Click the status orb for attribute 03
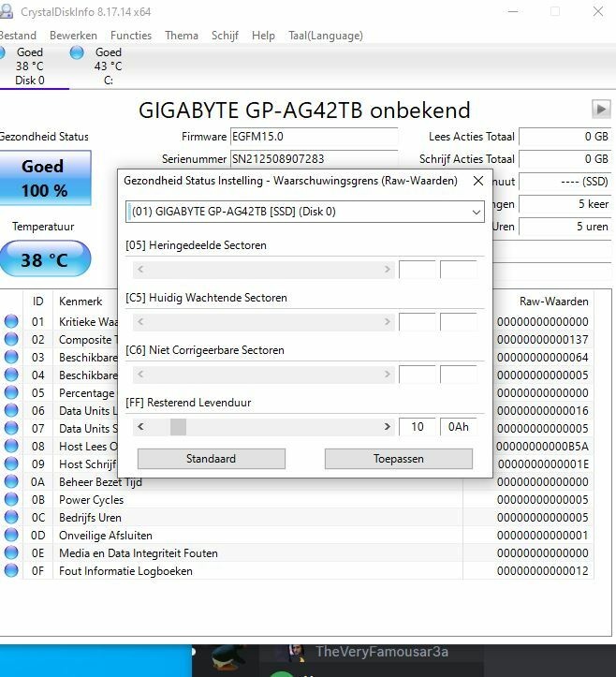The width and height of the screenshot is (616, 677). [11, 357]
